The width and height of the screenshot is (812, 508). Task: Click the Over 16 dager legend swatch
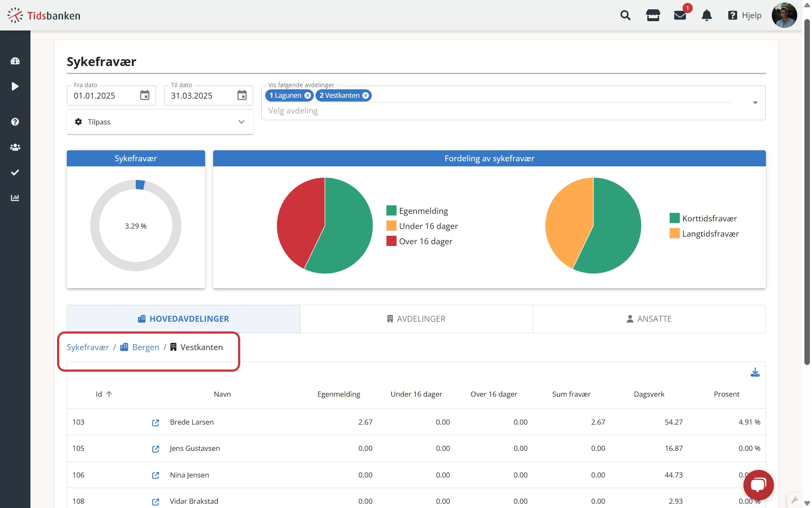tap(391, 241)
